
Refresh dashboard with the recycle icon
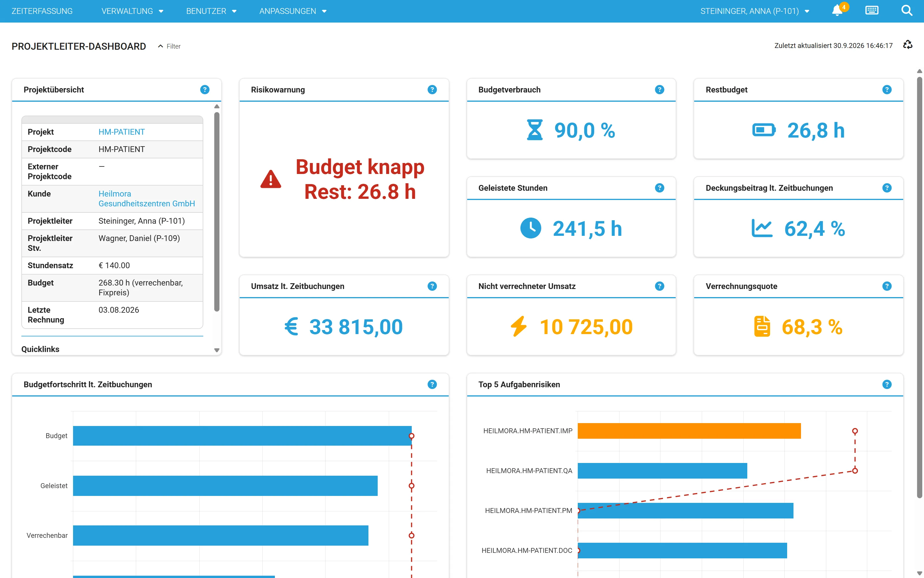click(x=908, y=45)
